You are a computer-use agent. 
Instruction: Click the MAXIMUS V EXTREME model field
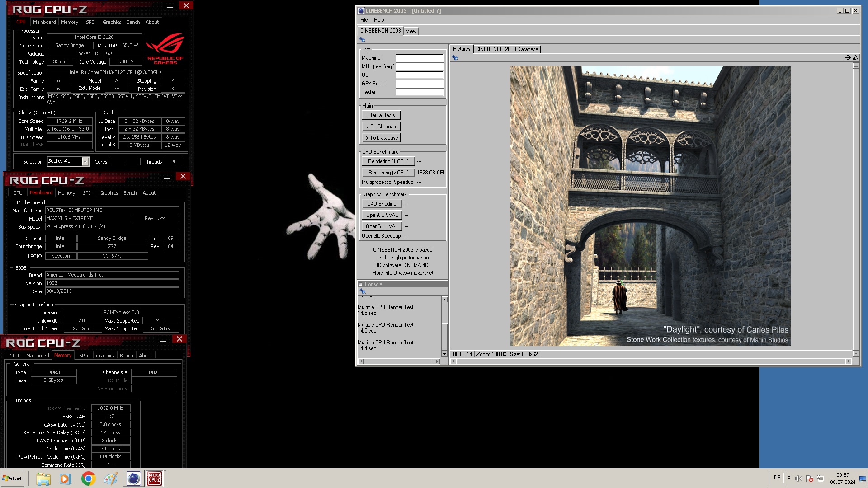(x=88, y=218)
